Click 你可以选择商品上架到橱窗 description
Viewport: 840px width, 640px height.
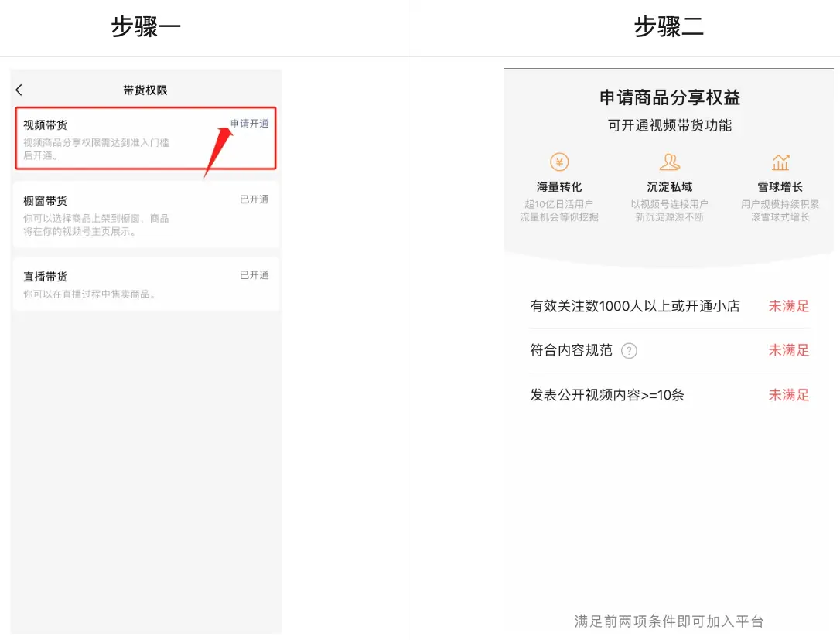pyautogui.click(x=96, y=225)
